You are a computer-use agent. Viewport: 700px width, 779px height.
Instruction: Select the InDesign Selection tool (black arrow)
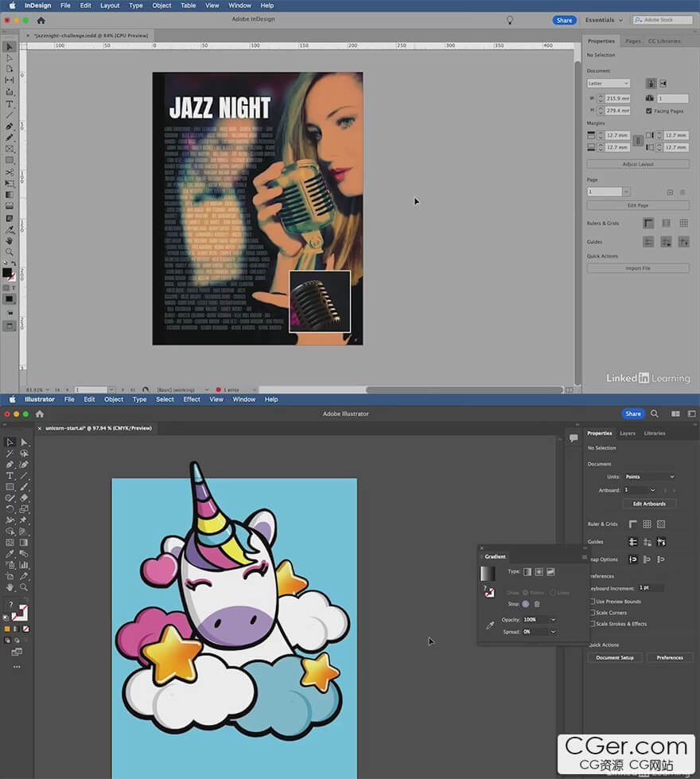click(10, 47)
